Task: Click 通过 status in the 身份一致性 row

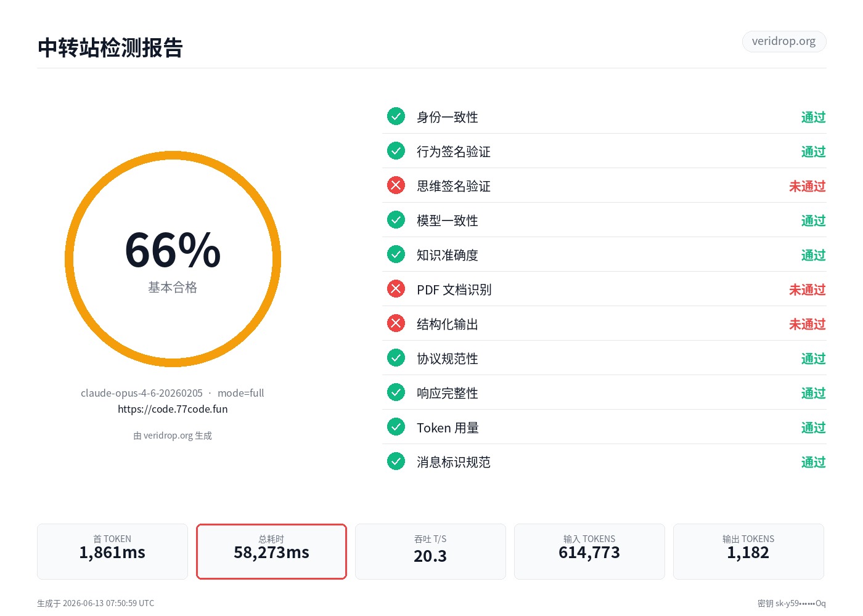Action: tap(814, 117)
